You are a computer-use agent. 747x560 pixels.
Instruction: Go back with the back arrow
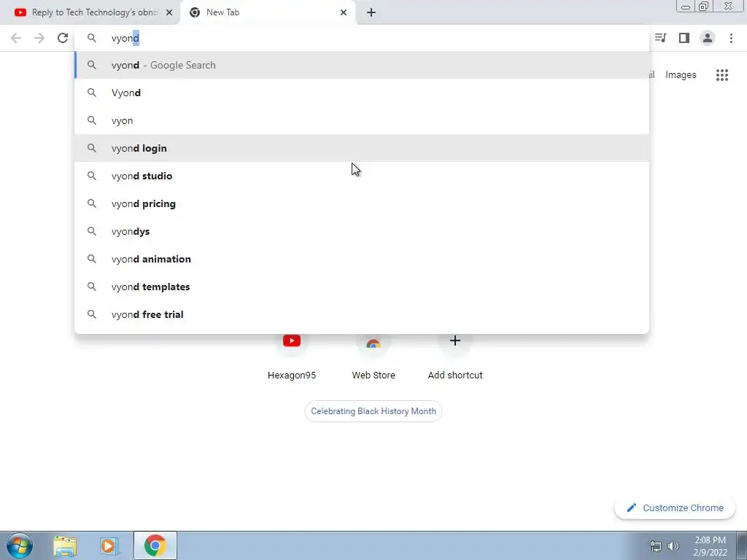[16, 38]
